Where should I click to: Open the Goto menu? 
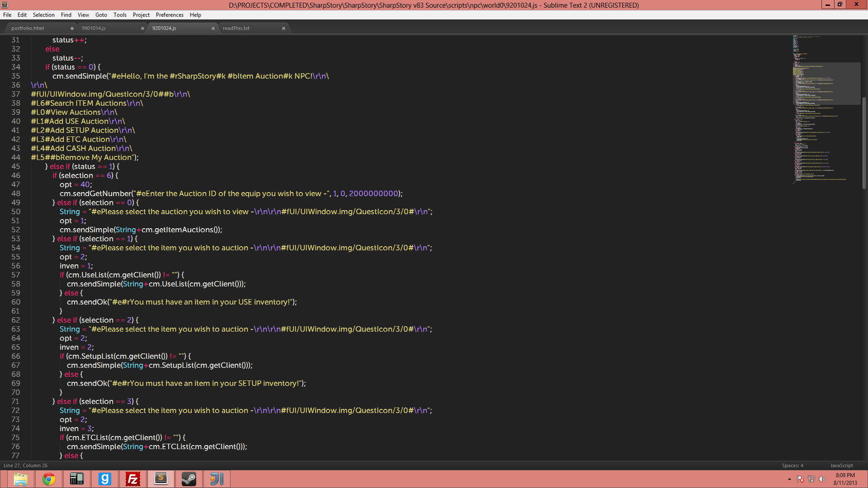[101, 15]
